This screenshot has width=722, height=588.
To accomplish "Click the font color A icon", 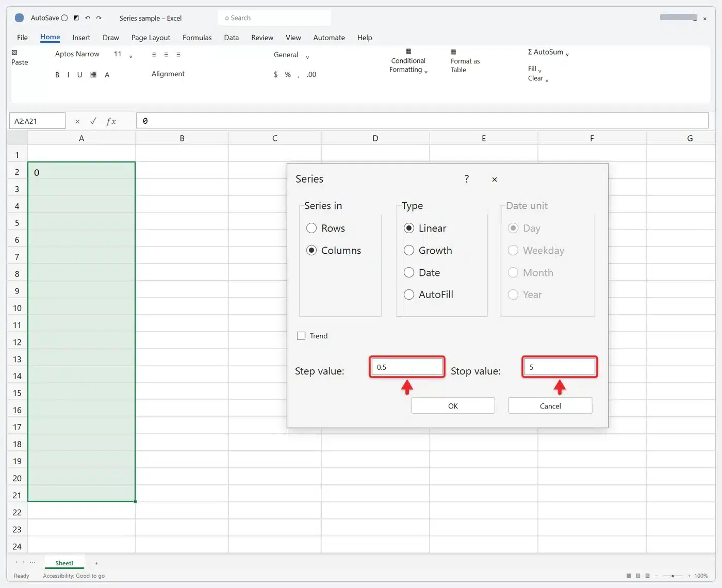I will 107,75.
